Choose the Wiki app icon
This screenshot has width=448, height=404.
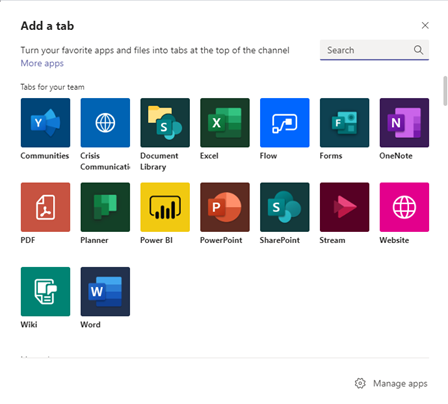[x=45, y=292]
